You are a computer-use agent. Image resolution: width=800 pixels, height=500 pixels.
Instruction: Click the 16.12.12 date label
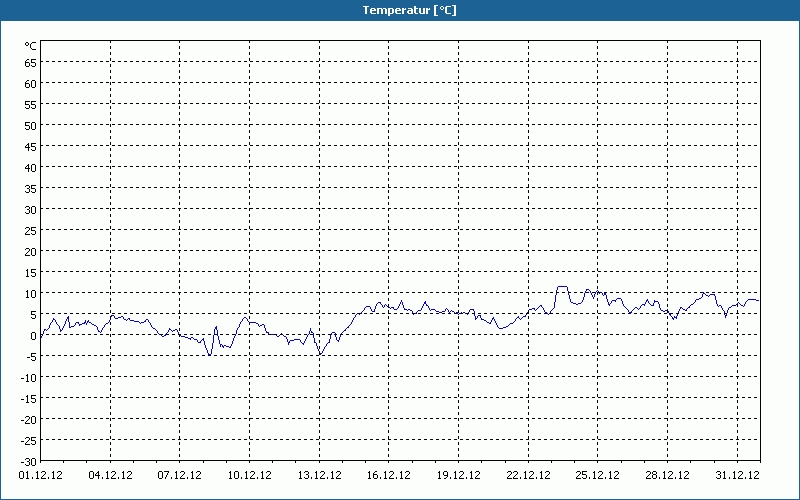pyautogui.click(x=389, y=475)
